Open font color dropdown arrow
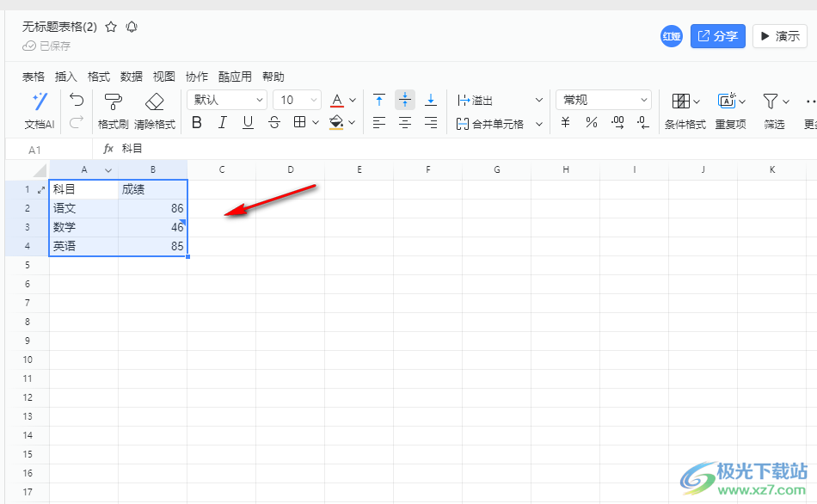The height and width of the screenshot is (504, 817). coord(353,100)
